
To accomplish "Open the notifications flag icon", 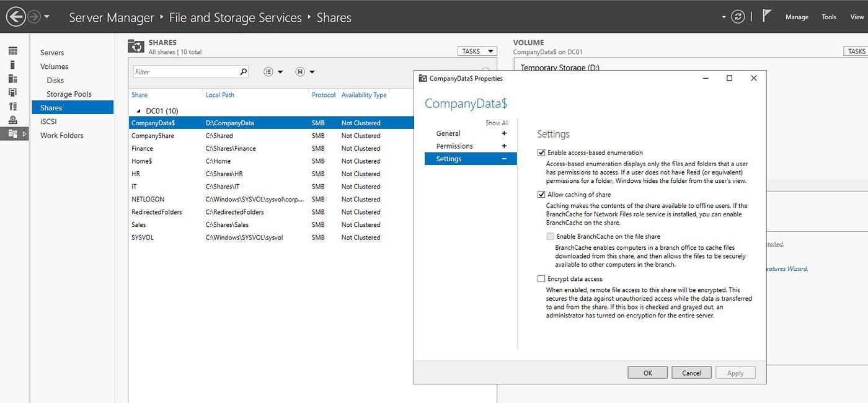I will [x=767, y=16].
